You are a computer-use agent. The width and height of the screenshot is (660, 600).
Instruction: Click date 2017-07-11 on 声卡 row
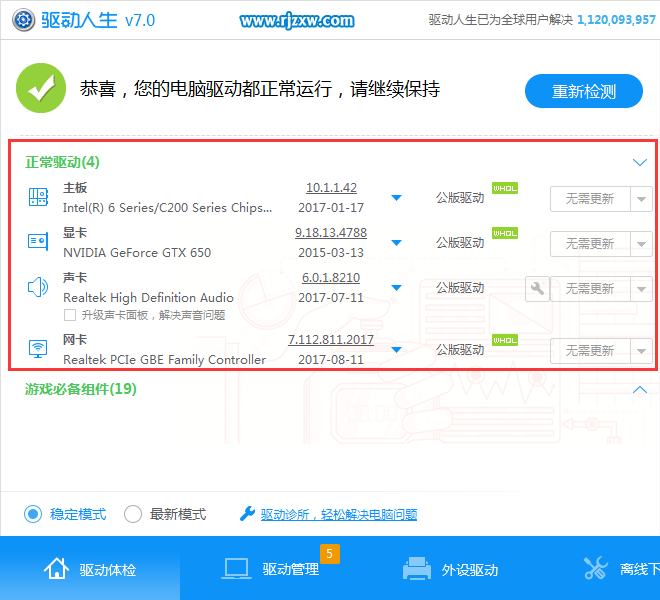click(331, 298)
